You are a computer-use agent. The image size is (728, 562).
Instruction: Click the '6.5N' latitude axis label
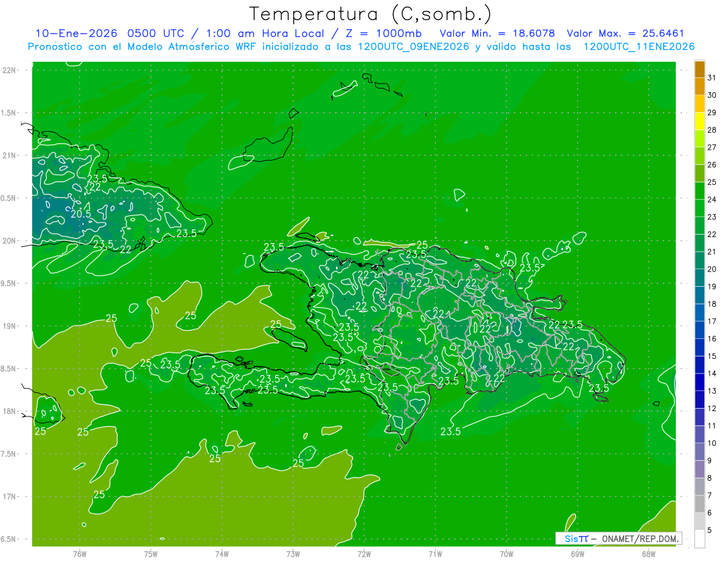(x=8, y=539)
